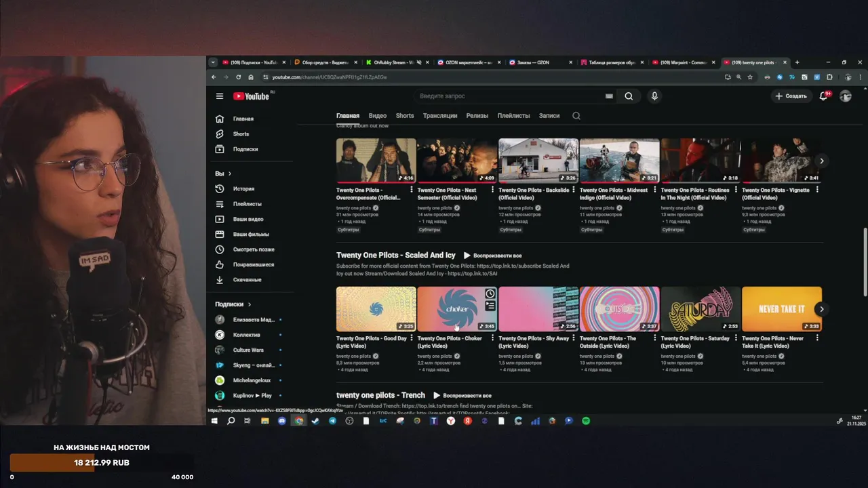Click the Создать button

[x=791, y=96]
